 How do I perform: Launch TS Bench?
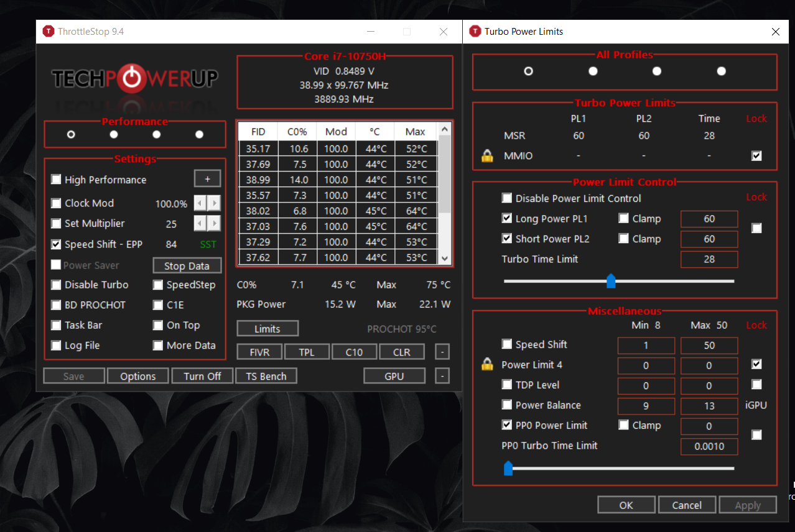point(266,376)
